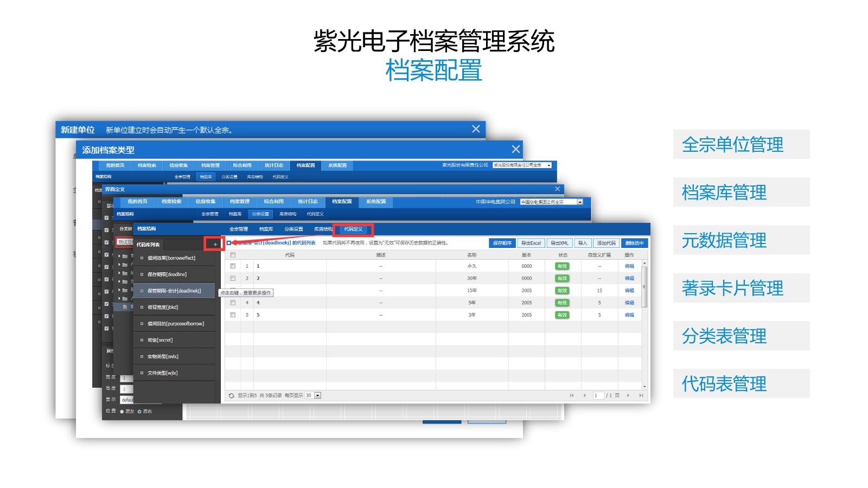Click the bullet icon beside 借阅效果[borroweffect]
The width and height of the screenshot is (868, 488).
tap(142, 258)
